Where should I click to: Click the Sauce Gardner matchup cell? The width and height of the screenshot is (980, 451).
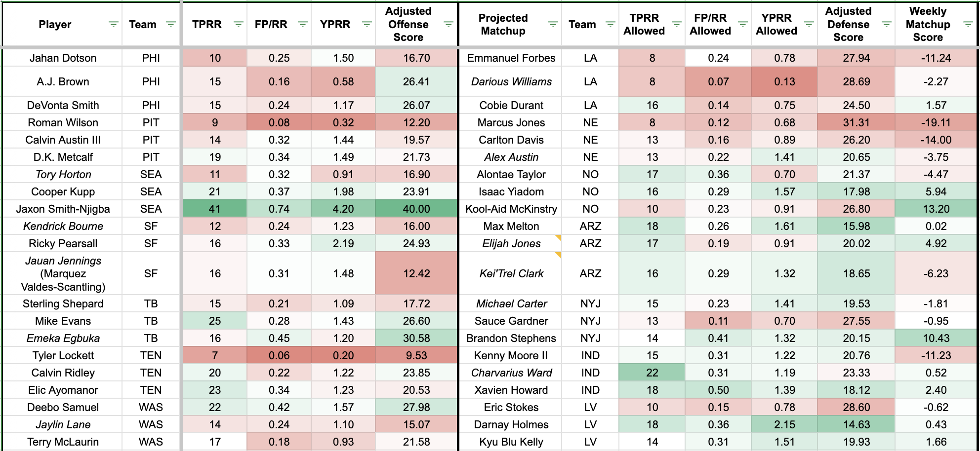(x=511, y=321)
